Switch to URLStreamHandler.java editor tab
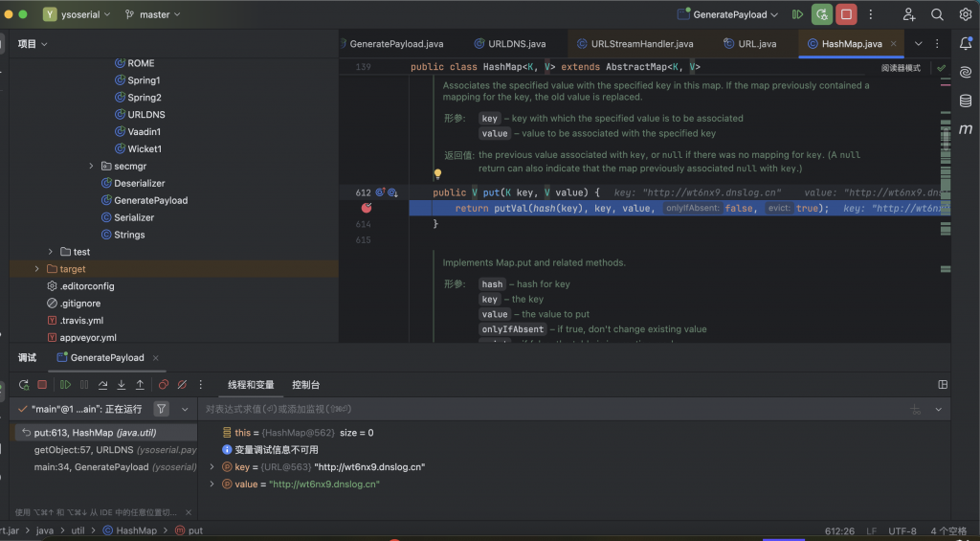 coord(635,44)
